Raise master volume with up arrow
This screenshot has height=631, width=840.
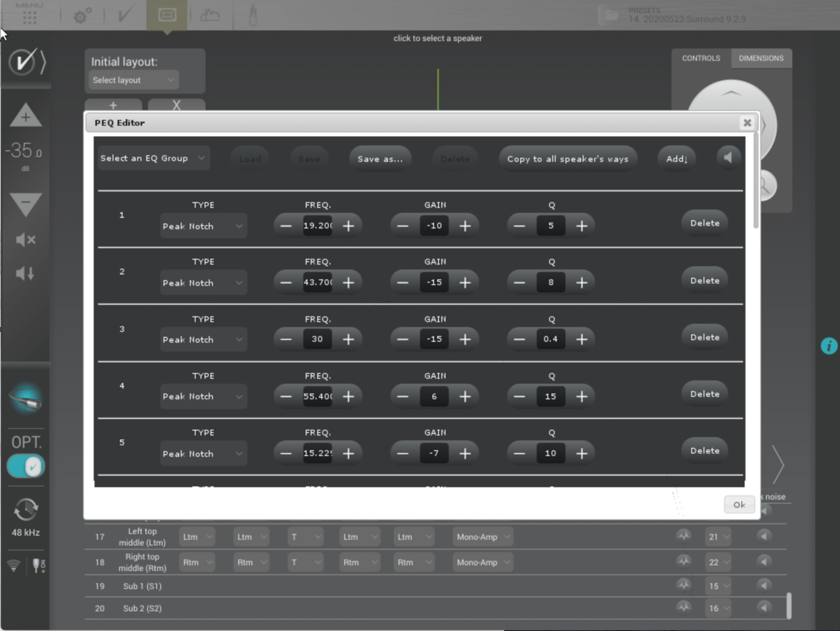(x=26, y=115)
